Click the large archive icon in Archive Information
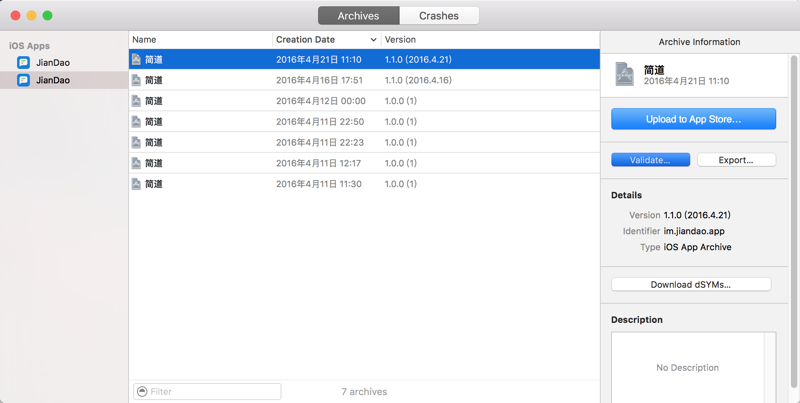Image resolution: width=800 pixels, height=403 pixels. [x=624, y=74]
